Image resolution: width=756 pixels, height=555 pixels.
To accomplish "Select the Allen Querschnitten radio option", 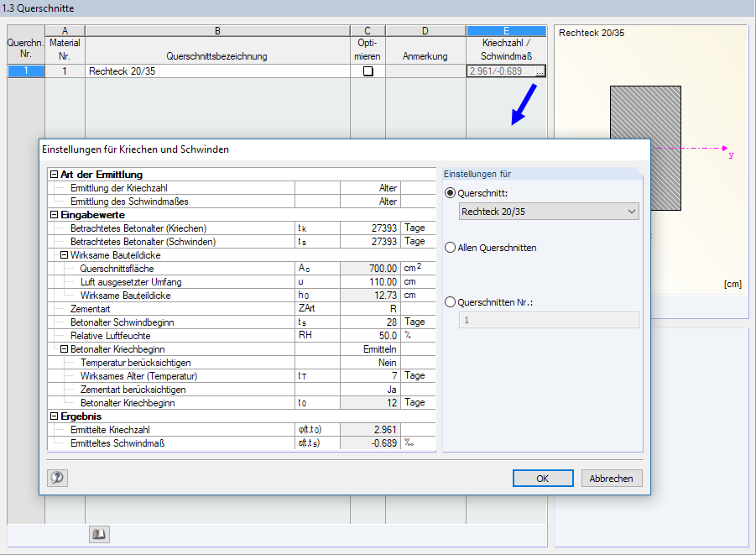I will (450, 248).
